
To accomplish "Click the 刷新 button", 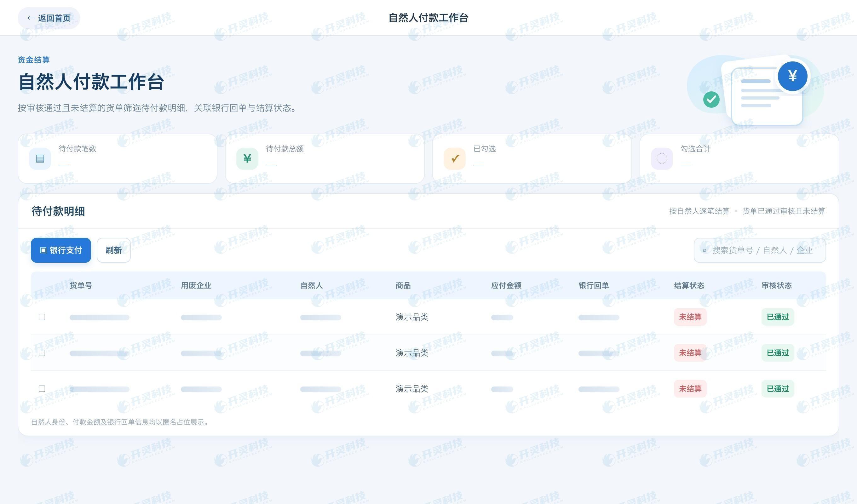I will (114, 250).
